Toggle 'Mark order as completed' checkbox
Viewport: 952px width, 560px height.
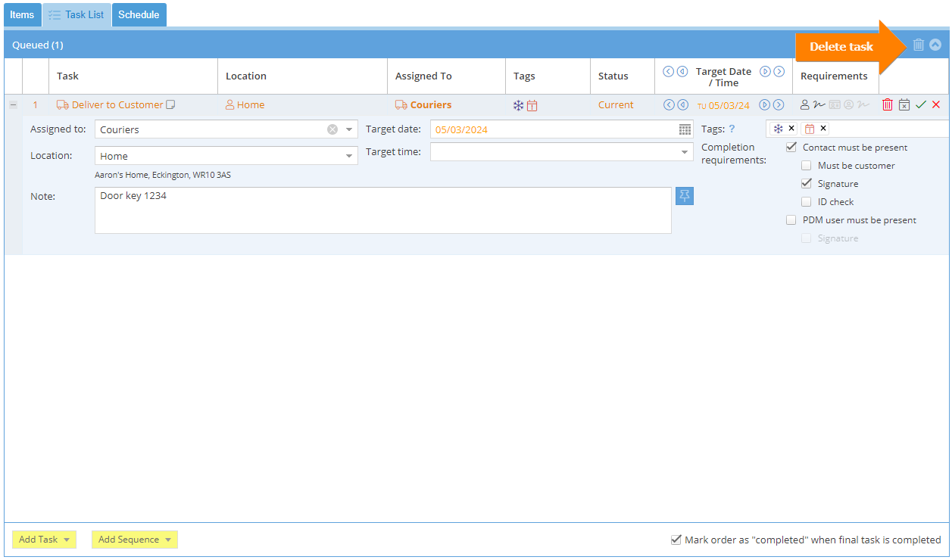point(676,540)
